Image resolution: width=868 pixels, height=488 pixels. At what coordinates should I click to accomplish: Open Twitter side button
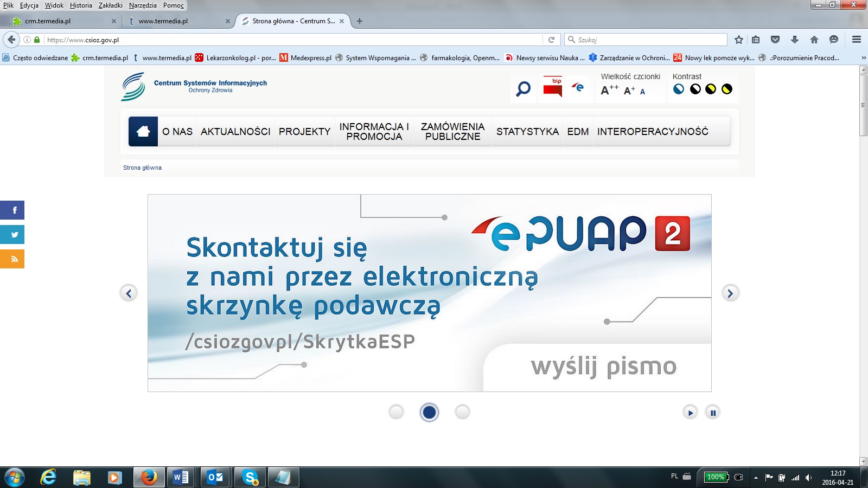tap(12, 235)
